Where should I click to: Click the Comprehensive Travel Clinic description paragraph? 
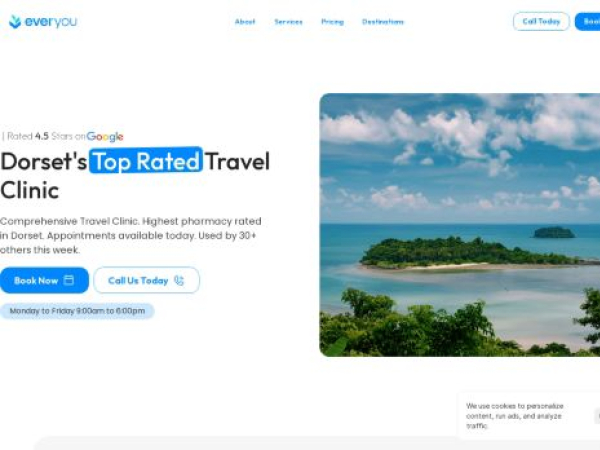[x=130, y=235]
